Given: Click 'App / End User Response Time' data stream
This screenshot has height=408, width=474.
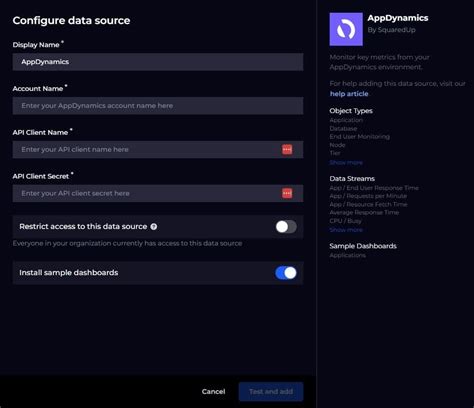Looking at the screenshot, I should [x=374, y=188].
